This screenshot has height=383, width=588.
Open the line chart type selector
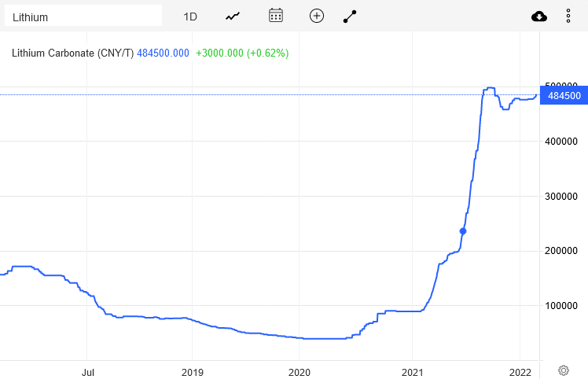[233, 16]
